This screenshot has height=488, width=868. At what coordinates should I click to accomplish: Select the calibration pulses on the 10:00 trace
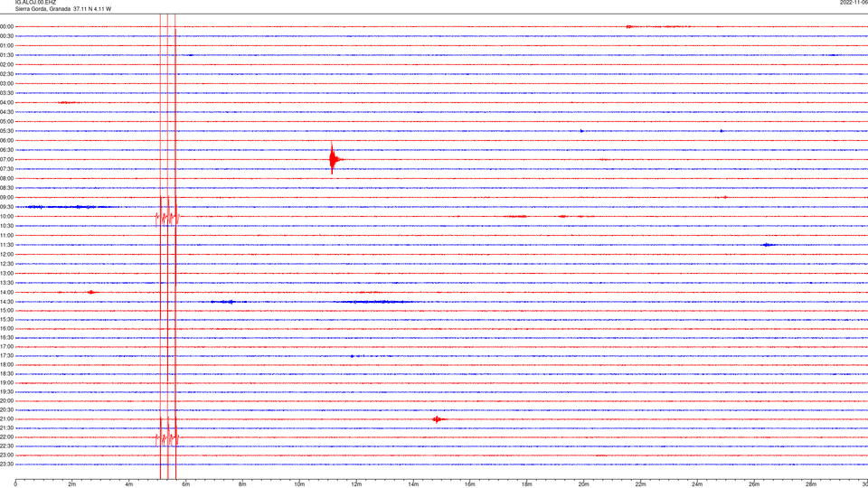(x=167, y=216)
